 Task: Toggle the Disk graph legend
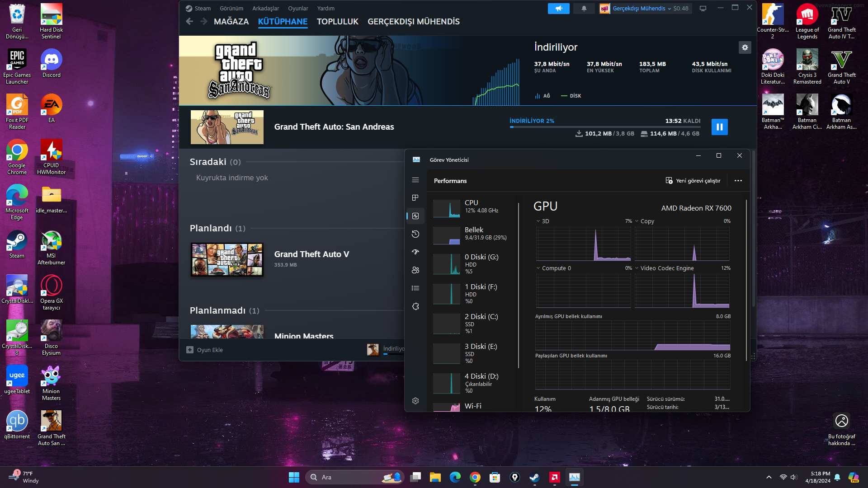click(x=571, y=96)
